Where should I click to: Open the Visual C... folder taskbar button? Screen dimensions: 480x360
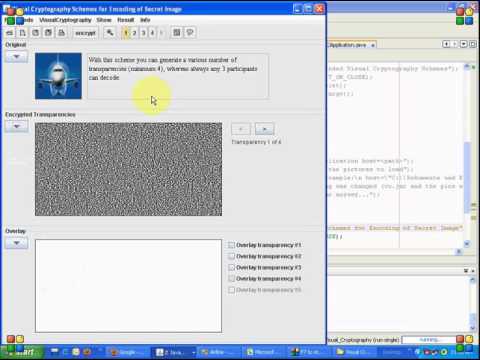(x=354, y=352)
